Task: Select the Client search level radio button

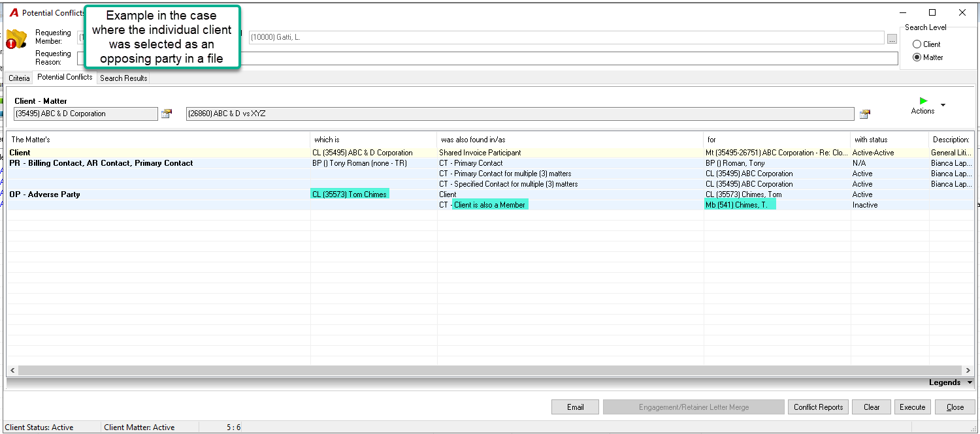Action: (x=917, y=44)
